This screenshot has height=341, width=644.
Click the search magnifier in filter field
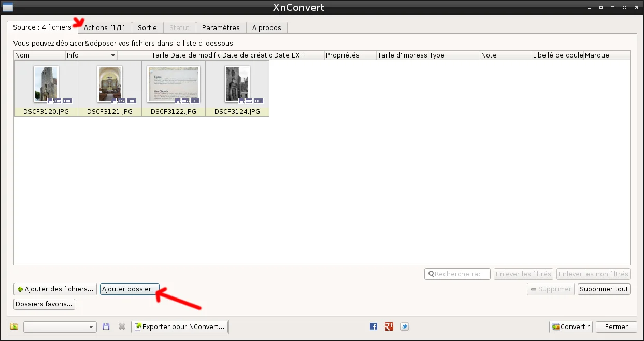click(431, 274)
